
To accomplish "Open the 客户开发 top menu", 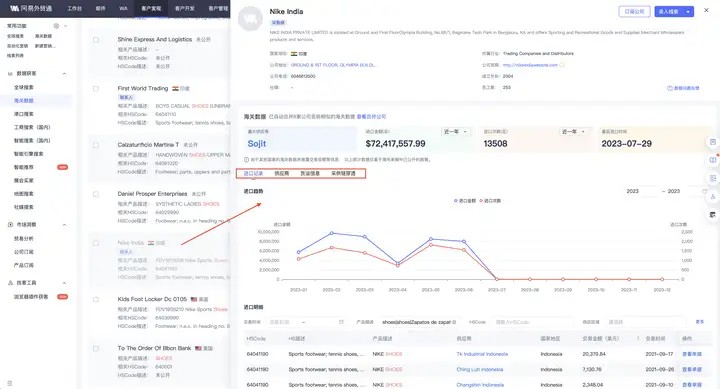I will point(185,8).
